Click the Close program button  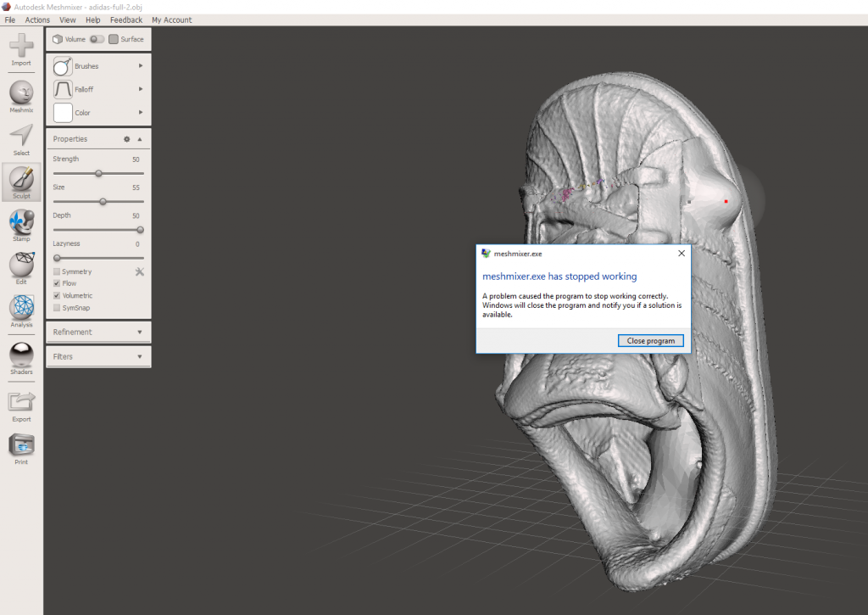[650, 341]
